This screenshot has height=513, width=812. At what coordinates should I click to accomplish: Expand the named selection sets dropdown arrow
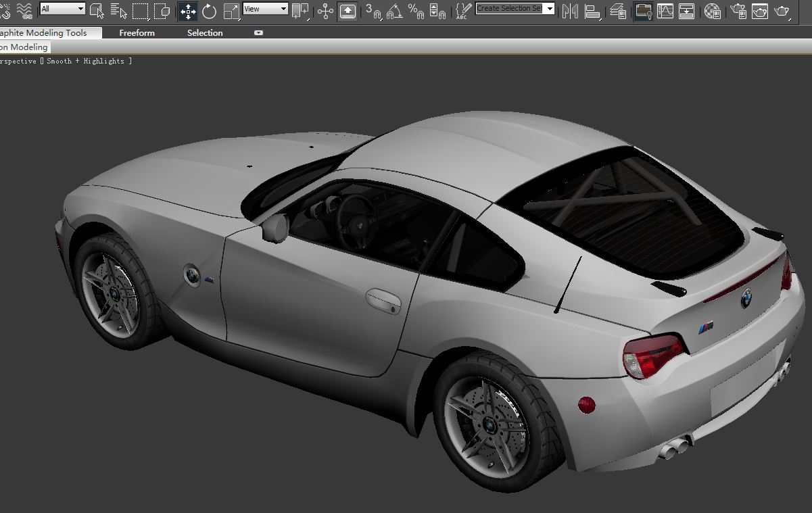(x=549, y=9)
